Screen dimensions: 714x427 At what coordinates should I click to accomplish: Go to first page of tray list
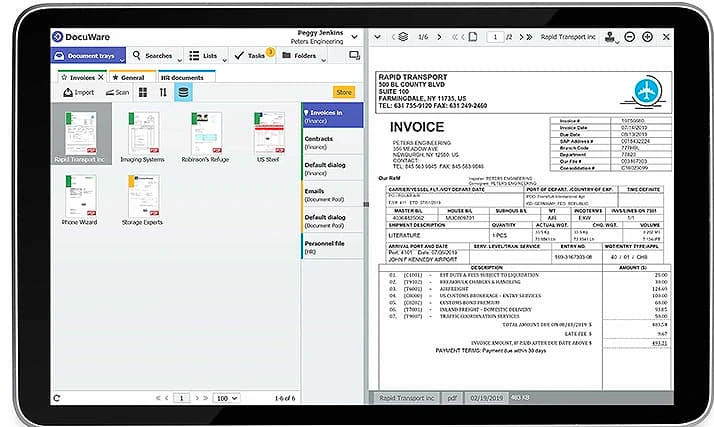(x=158, y=398)
